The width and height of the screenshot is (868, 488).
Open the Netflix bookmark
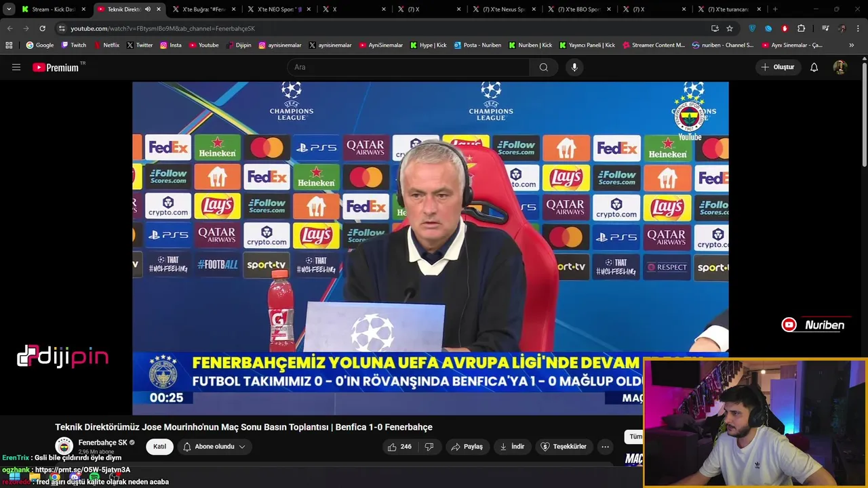[106, 45]
